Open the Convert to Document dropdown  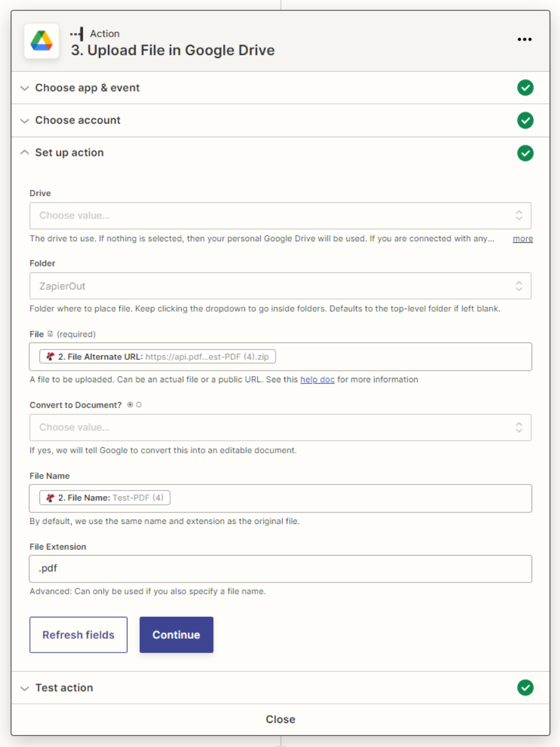pos(281,427)
